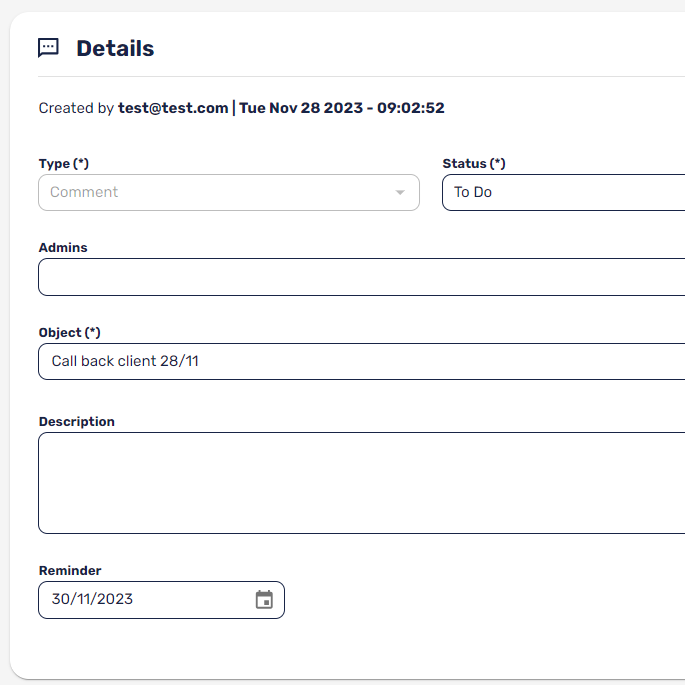Click the Type dropdown arrow

pyautogui.click(x=400, y=193)
